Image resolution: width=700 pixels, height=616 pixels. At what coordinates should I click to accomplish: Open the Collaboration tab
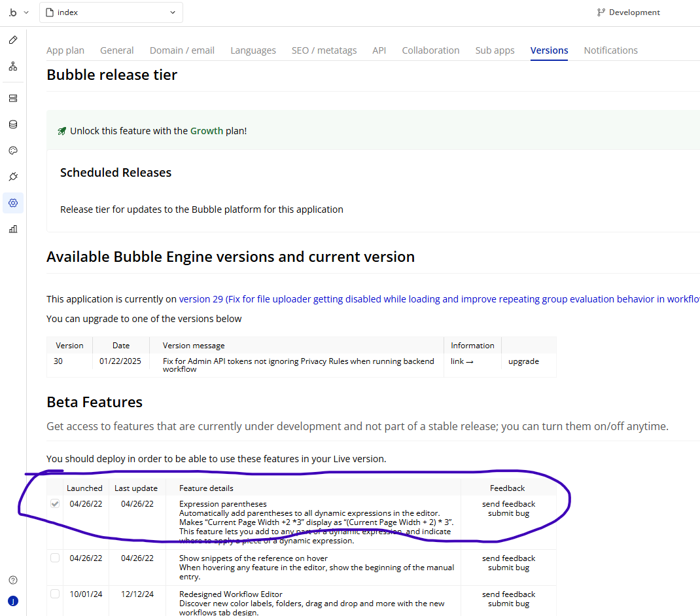[x=431, y=50]
